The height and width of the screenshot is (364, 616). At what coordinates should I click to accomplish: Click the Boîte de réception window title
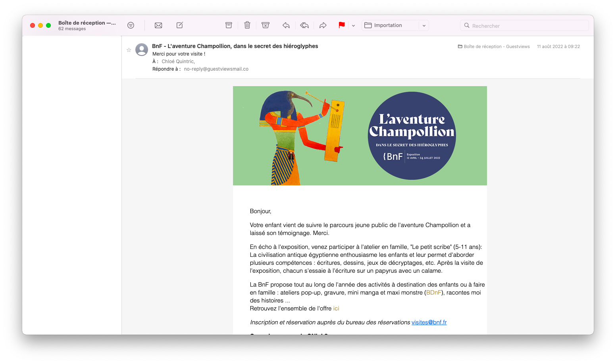coord(87,23)
